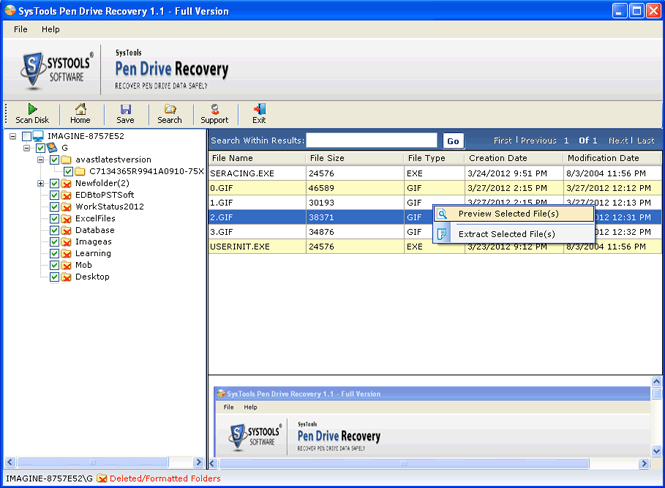Select the 3.GIF file row
The width and height of the screenshot is (665, 488).
tap(435, 232)
